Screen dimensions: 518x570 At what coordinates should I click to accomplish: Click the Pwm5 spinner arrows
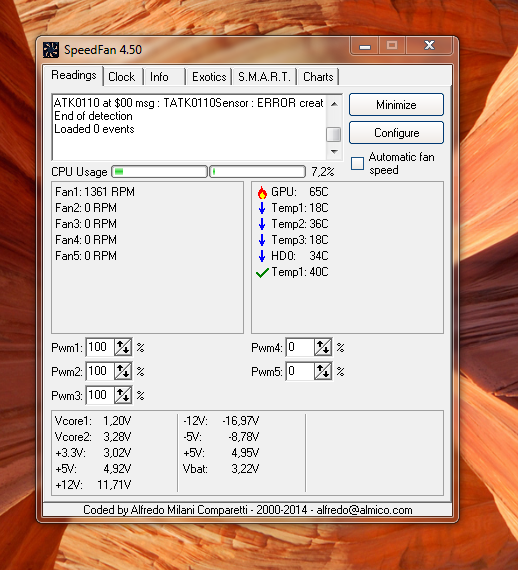[x=323, y=372]
